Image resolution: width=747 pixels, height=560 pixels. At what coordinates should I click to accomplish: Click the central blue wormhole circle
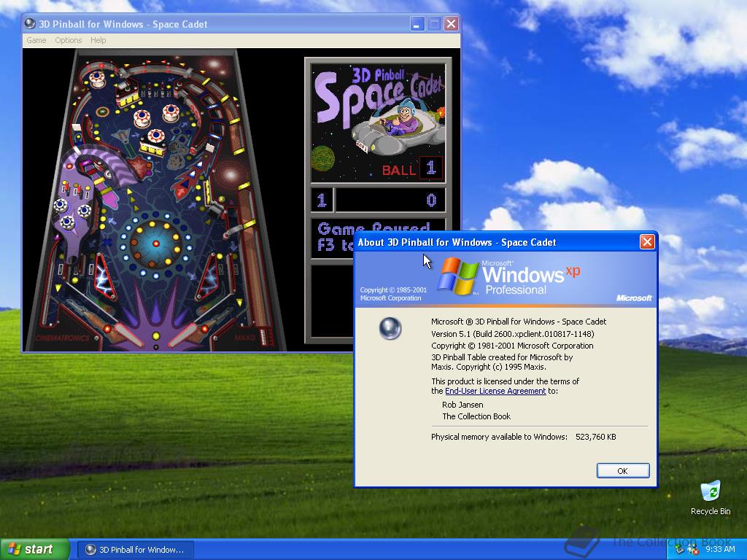point(155,244)
